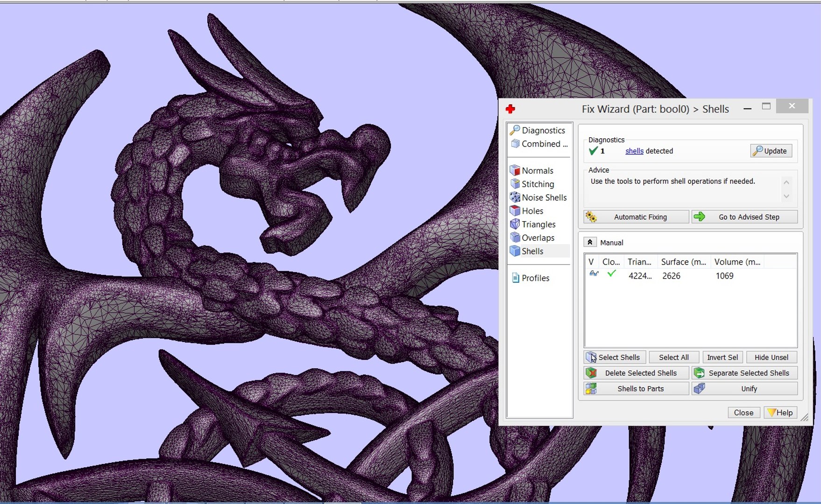Collapse the Manual section
The image size is (821, 504).
tap(590, 242)
